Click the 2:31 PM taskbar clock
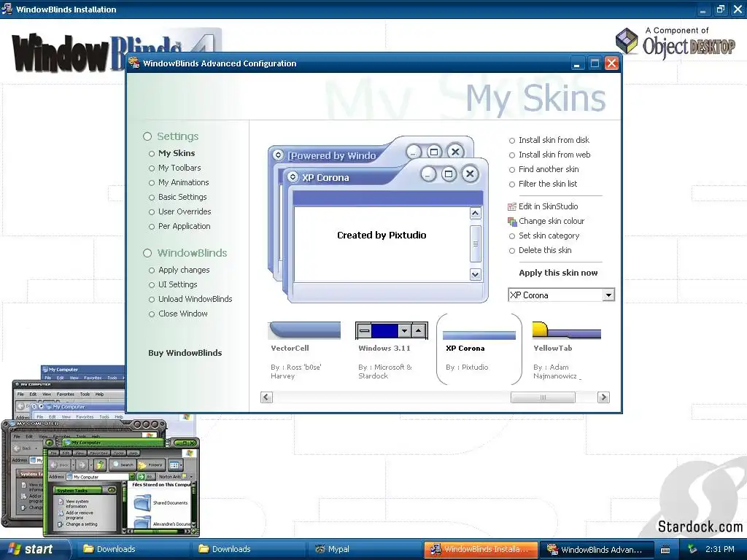Image resolution: width=747 pixels, height=560 pixels. click(x=720, y=549)
